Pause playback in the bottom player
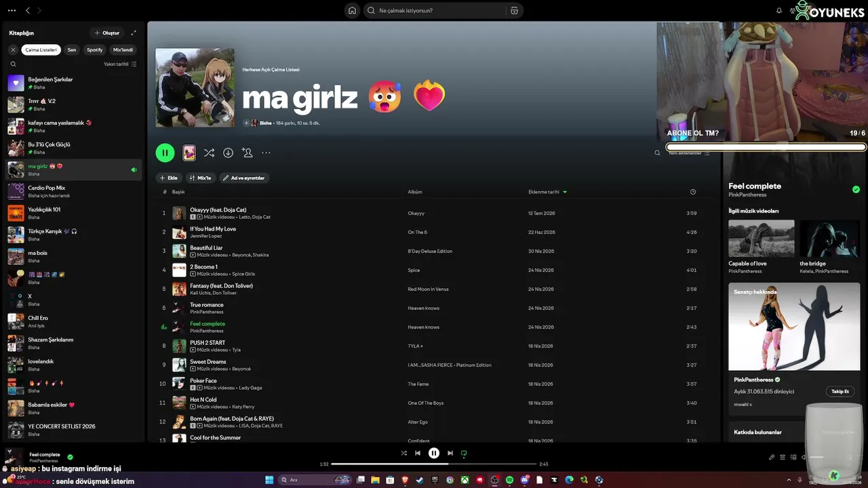The image size is (868, 488). coord(434,453)
